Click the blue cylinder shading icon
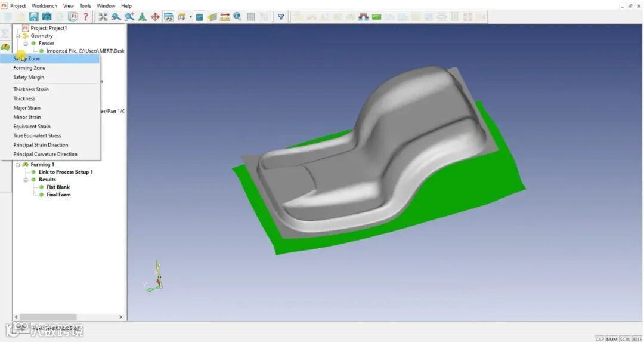 coord(199,17)
